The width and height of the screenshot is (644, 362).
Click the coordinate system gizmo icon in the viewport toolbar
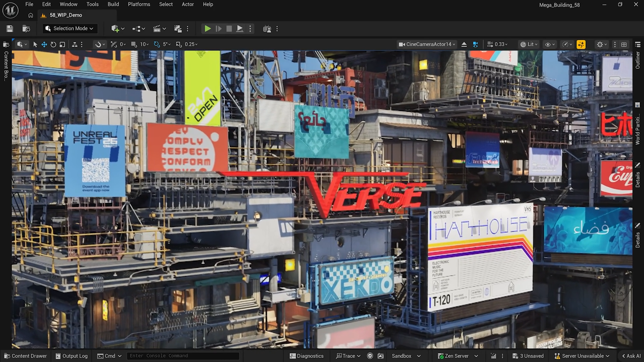point(75,44)
